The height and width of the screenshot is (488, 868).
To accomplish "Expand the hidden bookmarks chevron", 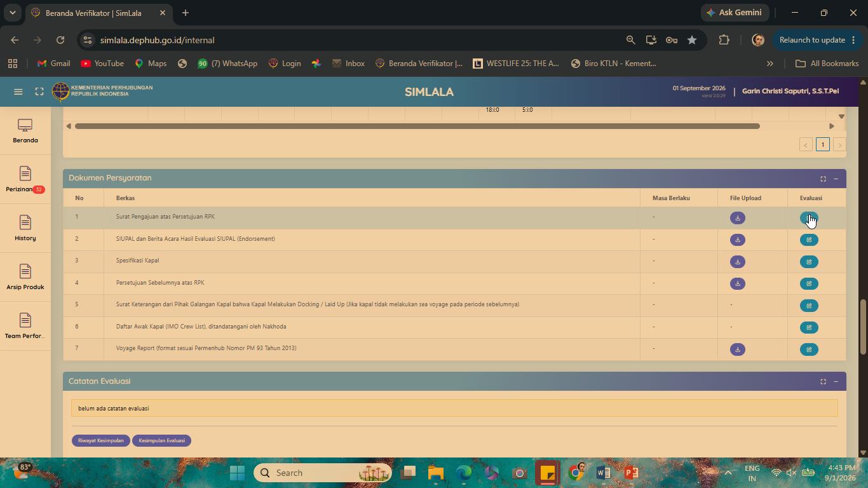I will (770, 64).
